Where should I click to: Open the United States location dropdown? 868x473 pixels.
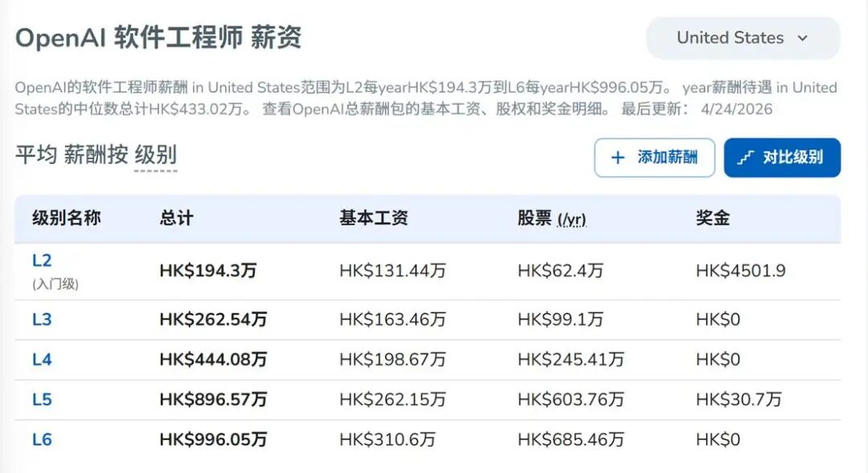tap(742, 38)
